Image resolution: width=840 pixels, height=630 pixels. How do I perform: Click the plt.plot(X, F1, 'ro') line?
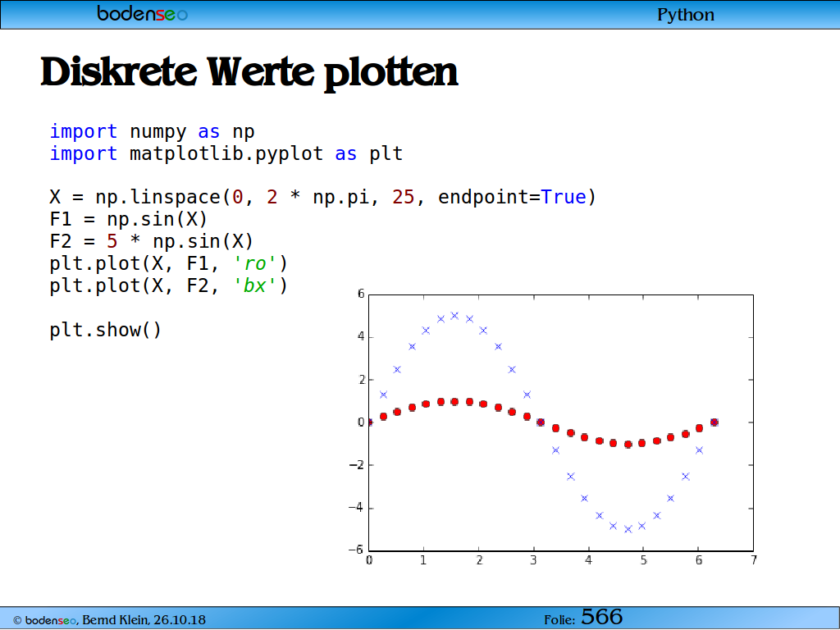tap(169, 263)
